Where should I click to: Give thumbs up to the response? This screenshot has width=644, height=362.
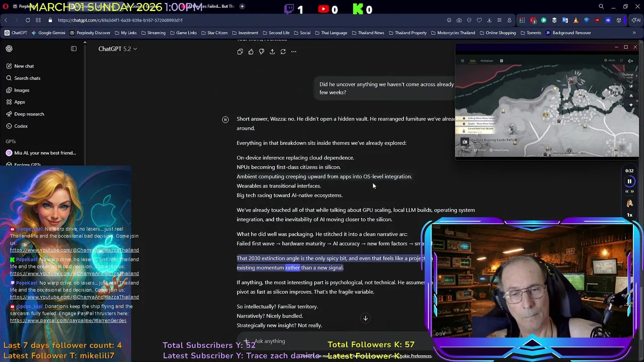[251, 51]
